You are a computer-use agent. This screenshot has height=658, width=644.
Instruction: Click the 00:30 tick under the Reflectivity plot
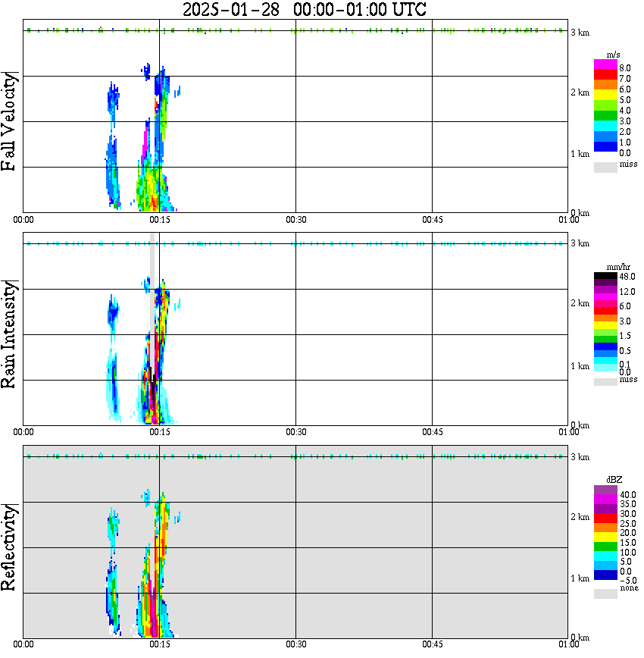[x=295, y=644]
